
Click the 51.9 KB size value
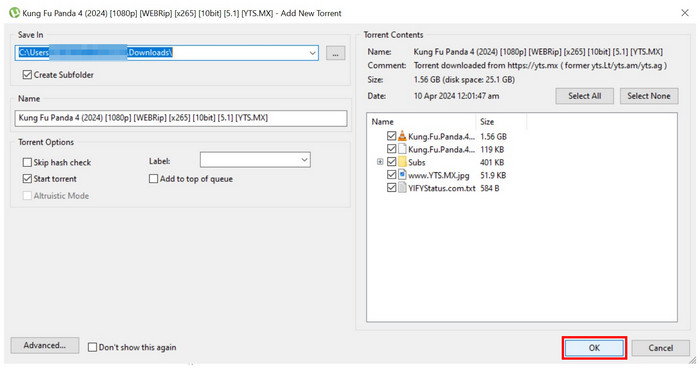493,175
